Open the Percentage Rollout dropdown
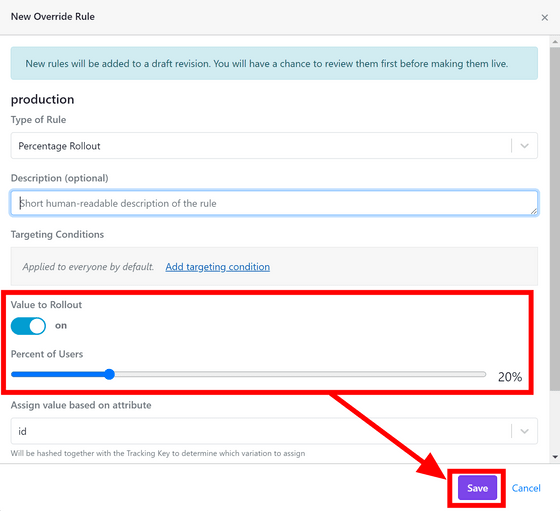The height and width of the screenshot is (511, 560). tap(274, 146)
